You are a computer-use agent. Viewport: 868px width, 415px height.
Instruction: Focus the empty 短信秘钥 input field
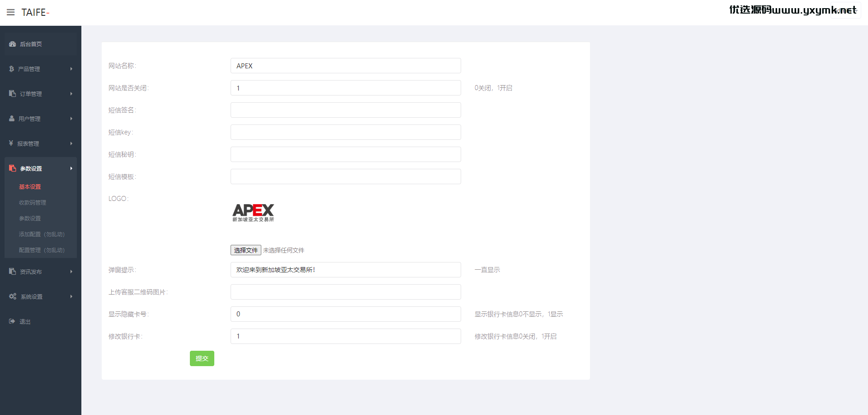[346, 154]
